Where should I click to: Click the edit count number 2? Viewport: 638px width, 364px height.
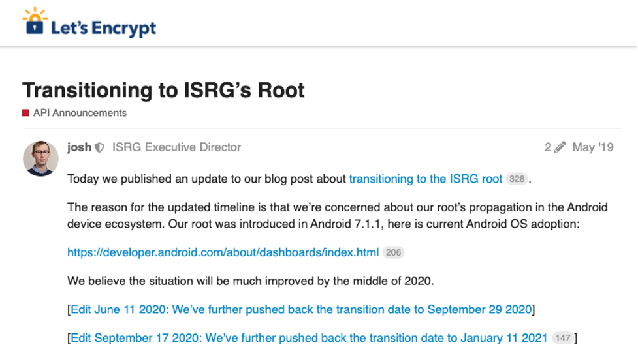tap(548, 147)
